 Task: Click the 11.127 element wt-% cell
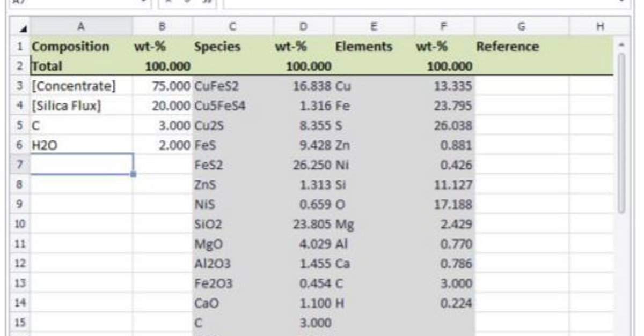click(444, 184)
